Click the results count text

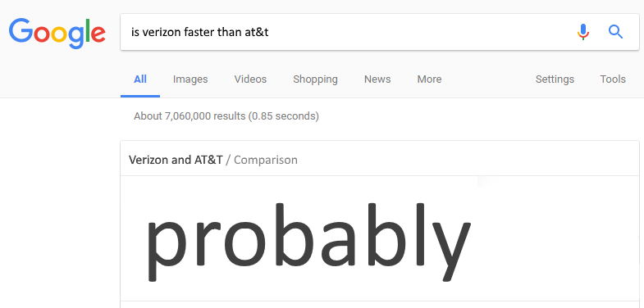[x=226, y=116]
